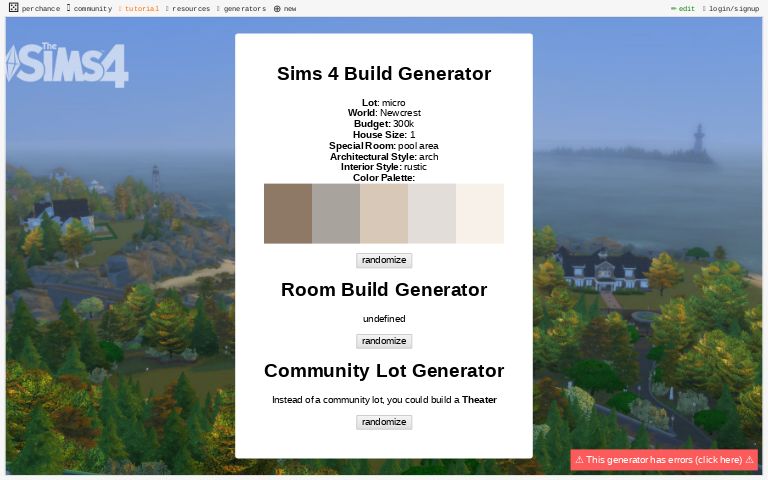Select the gray palette swatch
The image size is (768, 480).
pyautogui.click(x=336, y=213)
